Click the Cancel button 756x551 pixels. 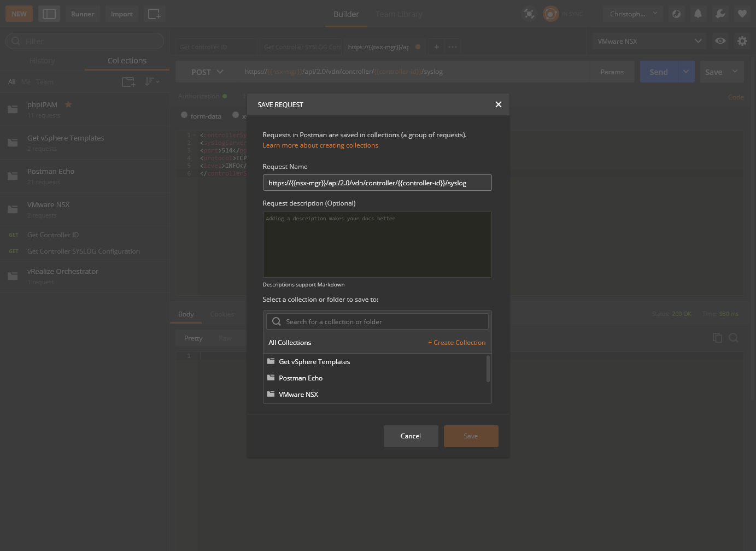tap(411, 436)
